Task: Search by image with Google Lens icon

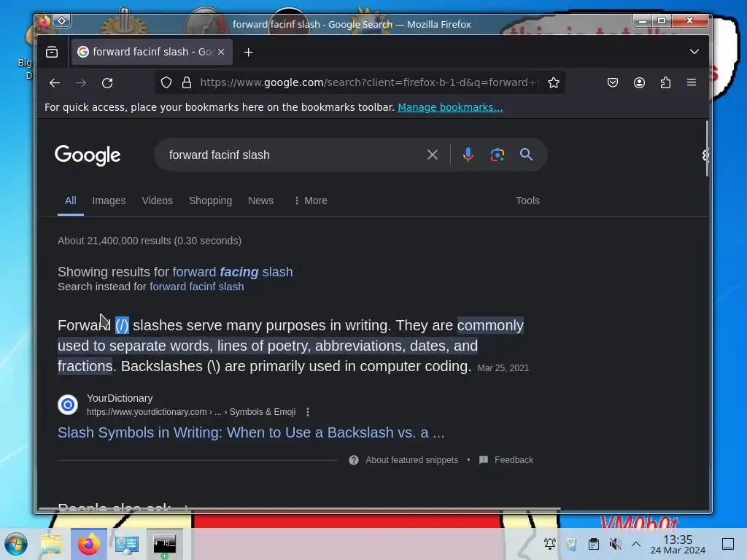Action: click(x=497, y=155)
